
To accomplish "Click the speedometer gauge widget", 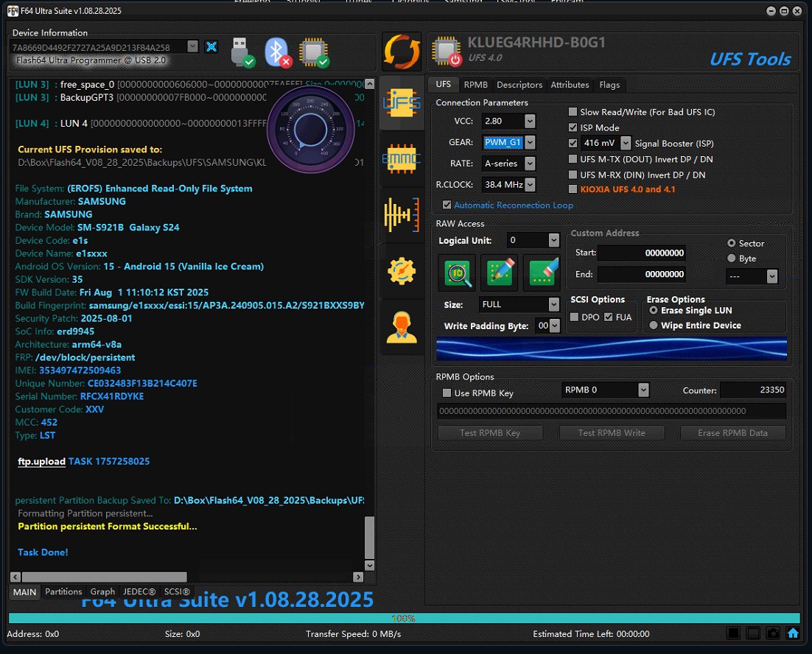I will coord(311,130).
